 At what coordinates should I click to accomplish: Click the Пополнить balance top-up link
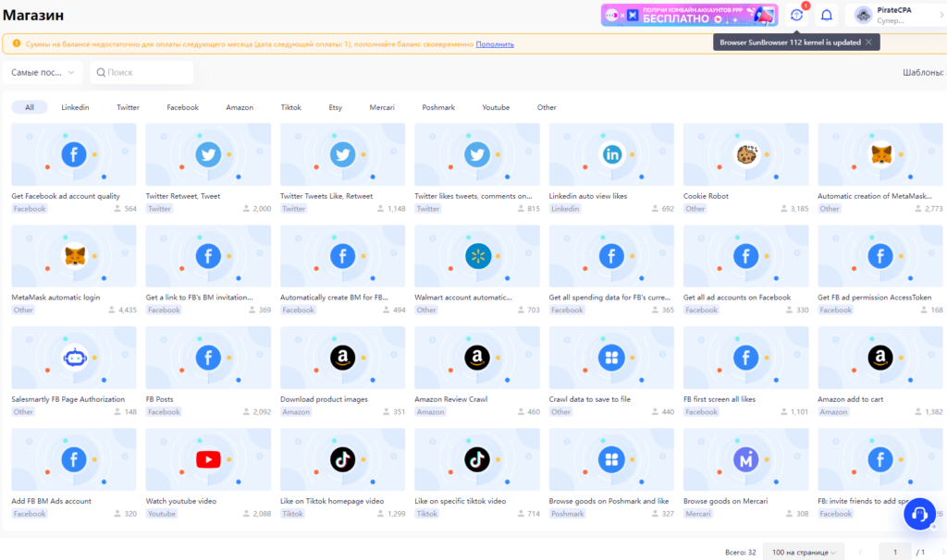[495, 44]
